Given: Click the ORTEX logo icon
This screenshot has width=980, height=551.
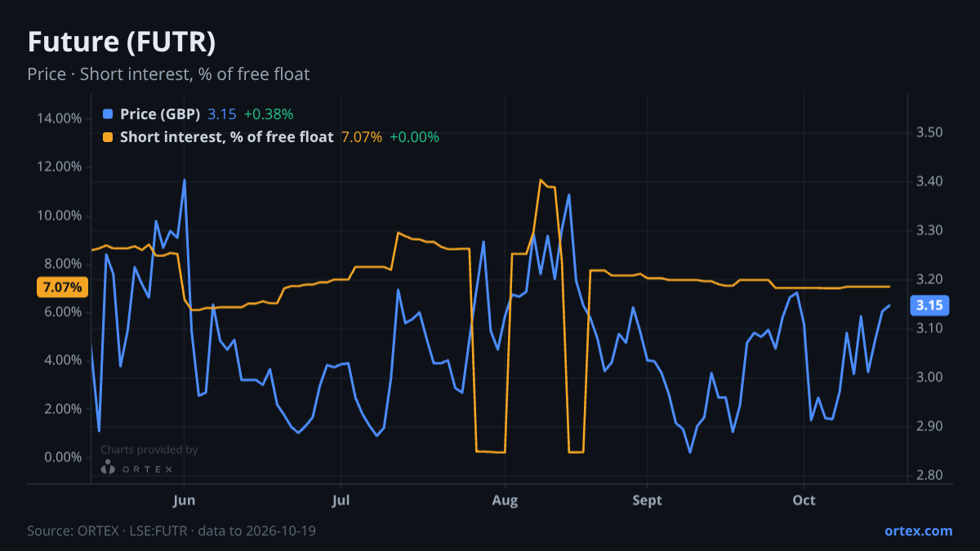Looking at the screenshot, I should [x=108, y=467].
